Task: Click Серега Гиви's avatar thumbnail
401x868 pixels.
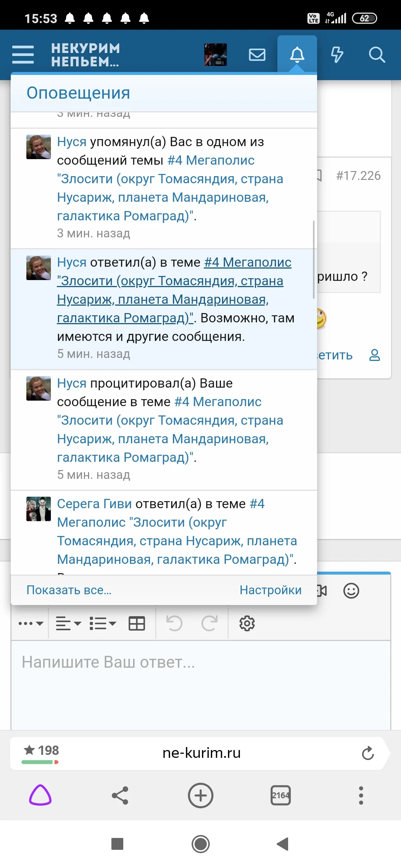Action: [39, 509]
